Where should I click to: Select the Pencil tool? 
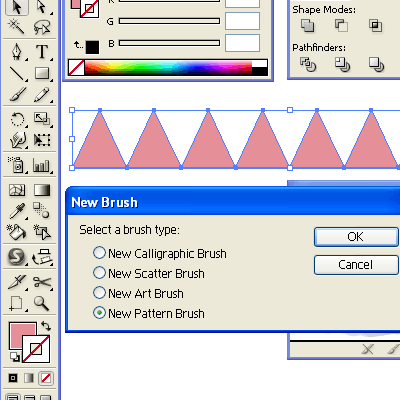coord(42,95)
